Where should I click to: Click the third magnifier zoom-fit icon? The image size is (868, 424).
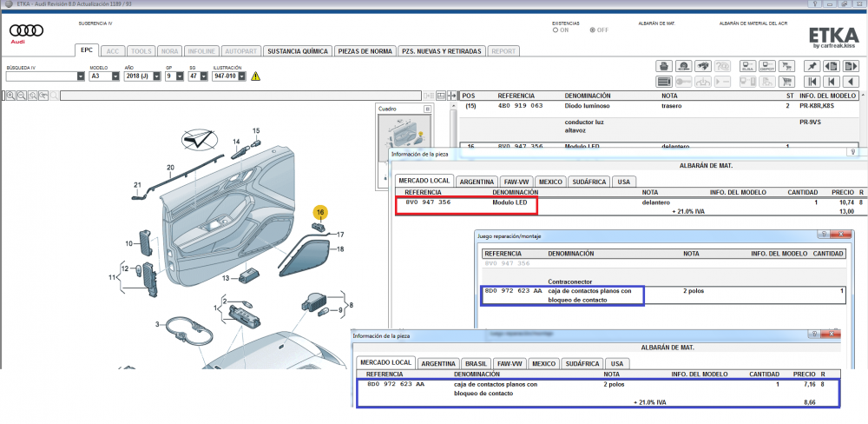(32, 96)
